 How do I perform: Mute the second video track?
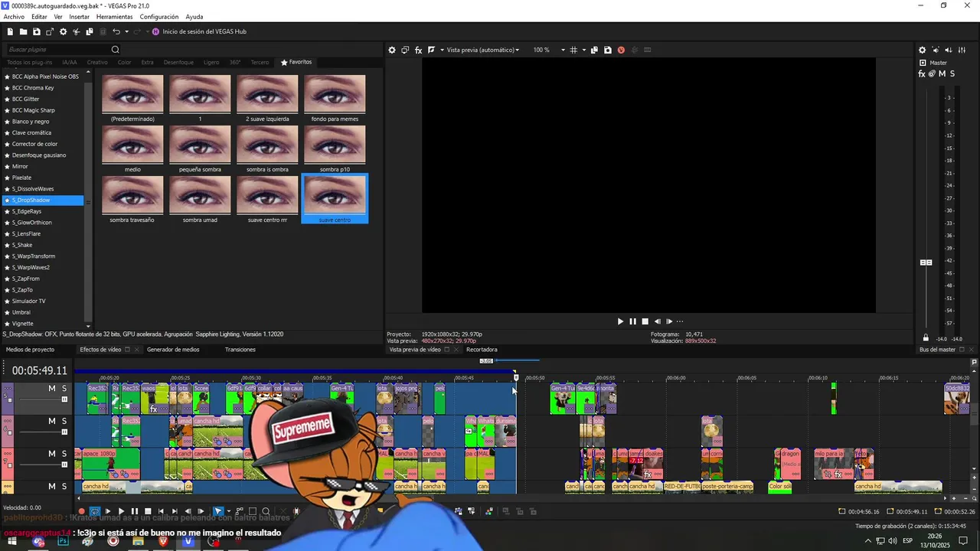coord(52,421)
